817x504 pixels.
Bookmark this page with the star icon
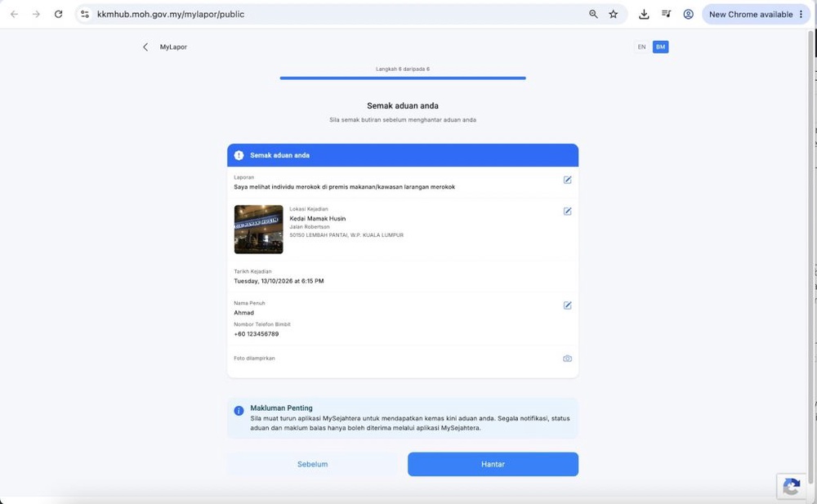click(x=614, y=14)
